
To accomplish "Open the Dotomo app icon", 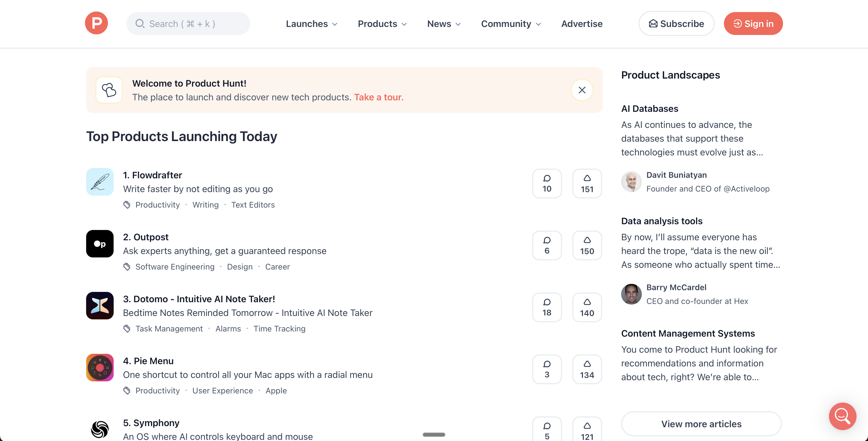I will (x=100, y=306).
